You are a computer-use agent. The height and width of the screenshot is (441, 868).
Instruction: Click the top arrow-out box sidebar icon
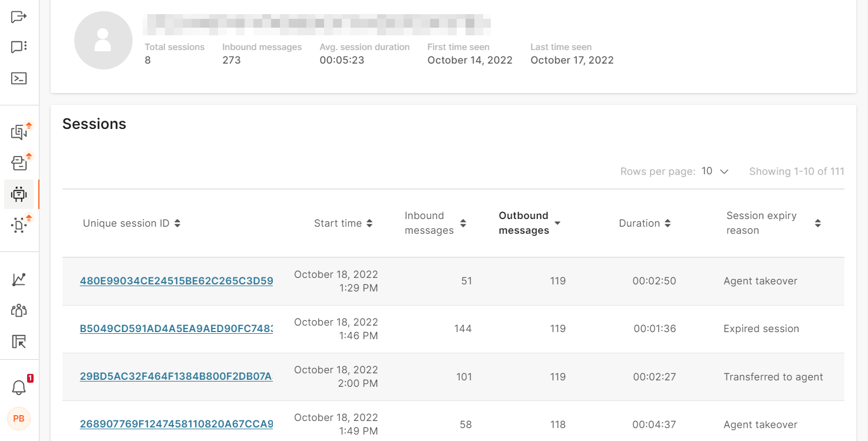(x=19, y=16)
